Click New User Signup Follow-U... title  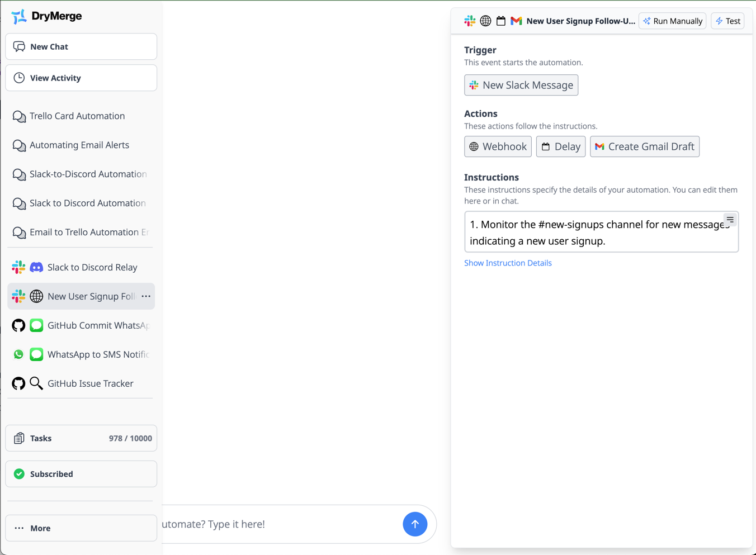point(580,21)
